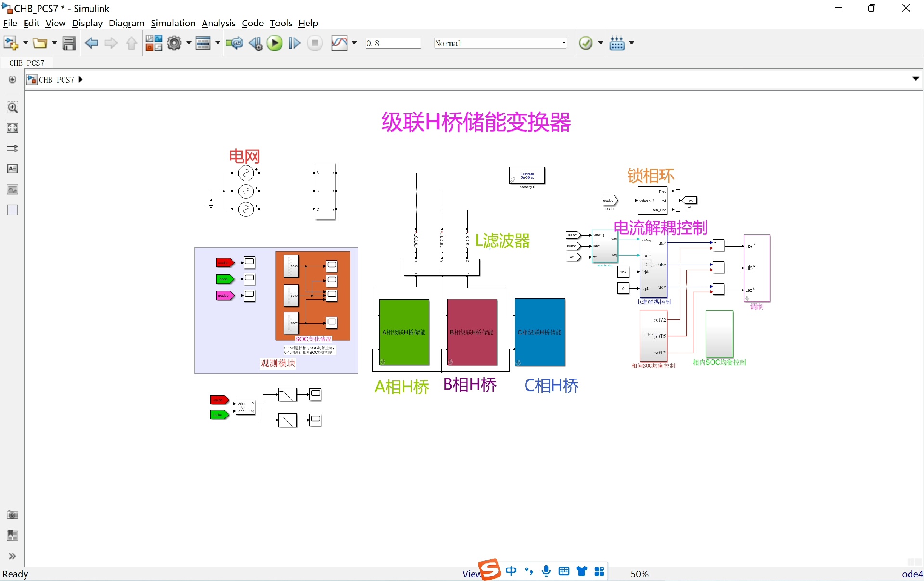The height and width of the screenshot is (581, 924).
Task: Select the Annotation text tool in the palette
Action: click(13, 169)
